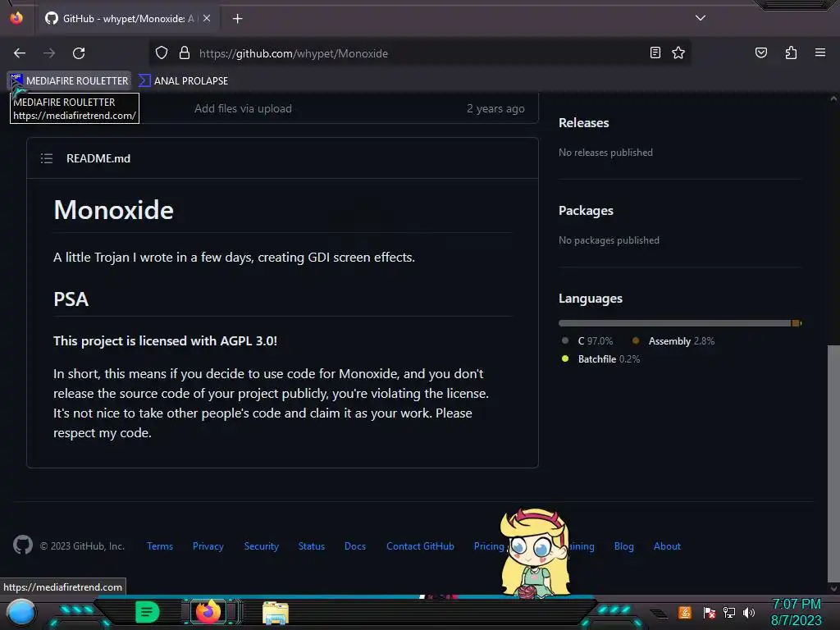Viewport: 840px width, 630px height.
Task: Go back to previous page arrow
Action: pos(20,53)
